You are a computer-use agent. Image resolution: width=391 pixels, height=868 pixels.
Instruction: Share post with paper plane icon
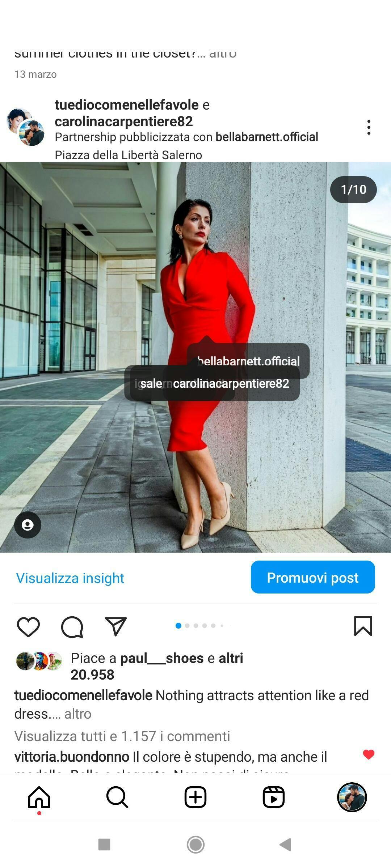point(116,626)
